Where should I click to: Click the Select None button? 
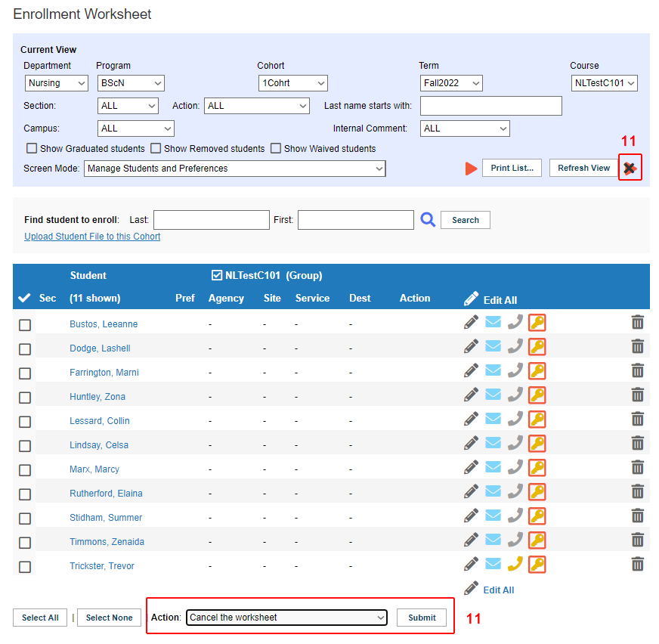coord(110,618)
